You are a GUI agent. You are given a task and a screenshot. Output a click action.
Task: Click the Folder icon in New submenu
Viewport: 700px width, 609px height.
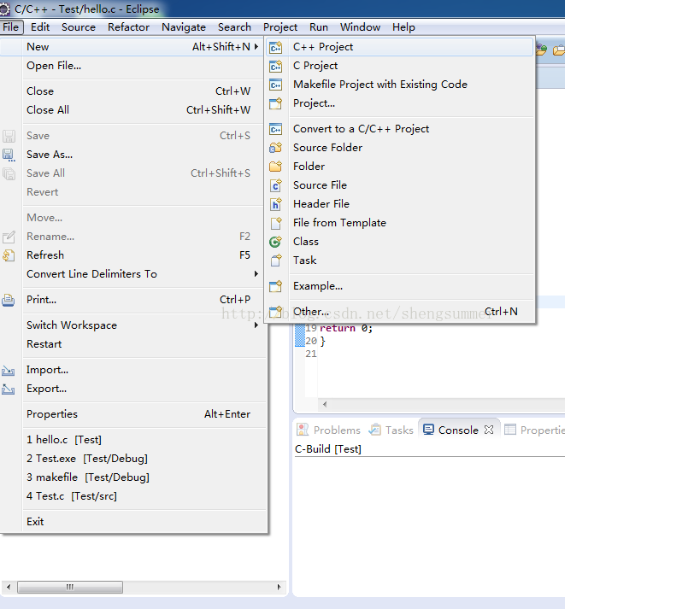pos(276,167)
